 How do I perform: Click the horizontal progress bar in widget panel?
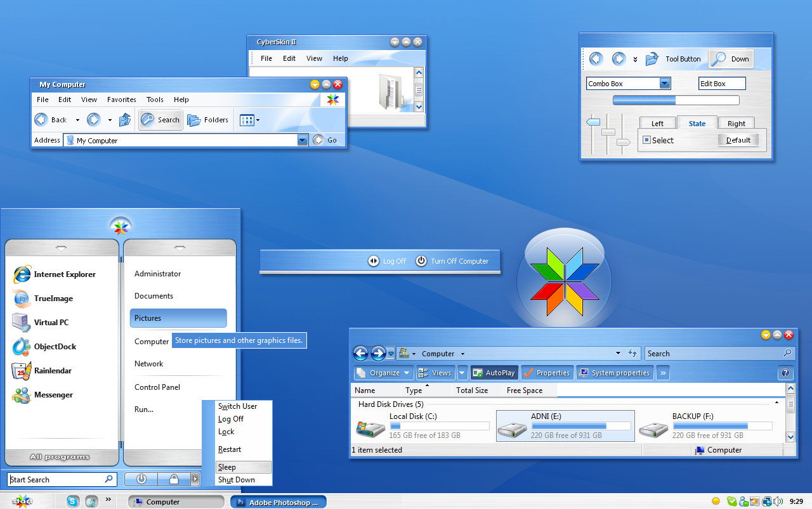[676, 100]
